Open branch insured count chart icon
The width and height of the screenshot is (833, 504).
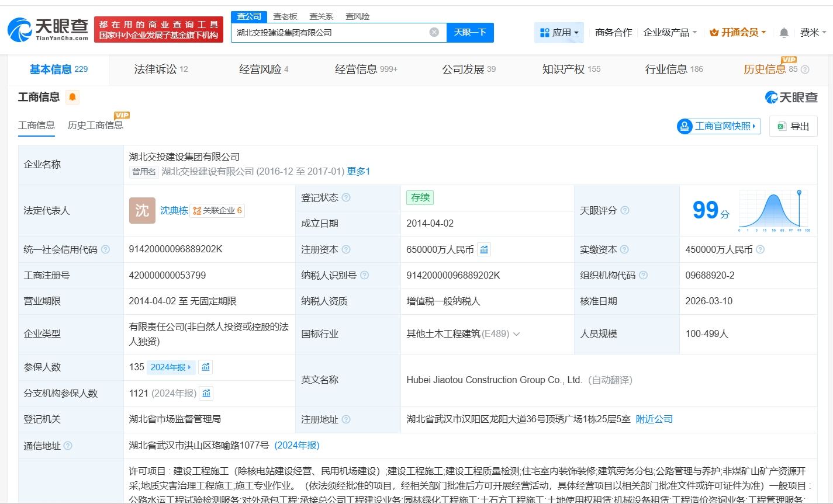pyautogui.click(x=206, y=394)
